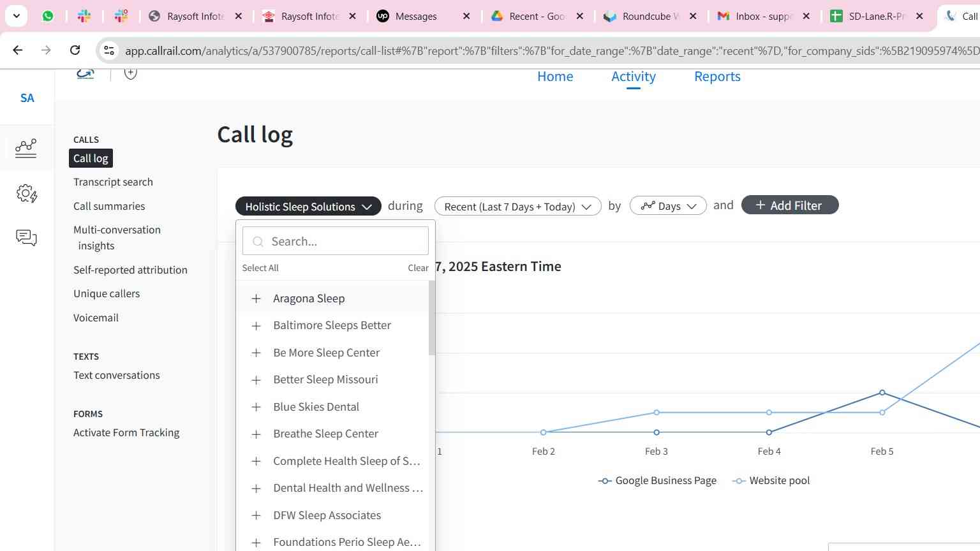Click the company list scrollbar thumb
Image resolution: width=980 pixels, height=551 pixels.
(x=432, y=318)
